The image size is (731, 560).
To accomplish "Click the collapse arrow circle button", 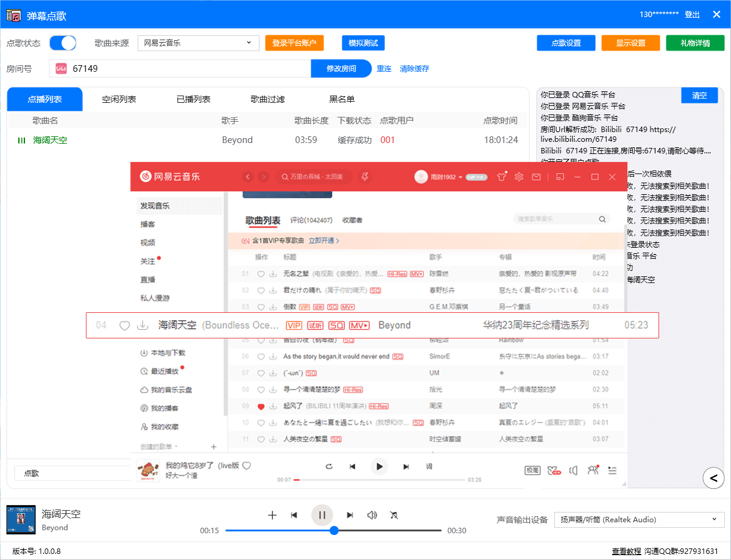I will click(713, 478).
